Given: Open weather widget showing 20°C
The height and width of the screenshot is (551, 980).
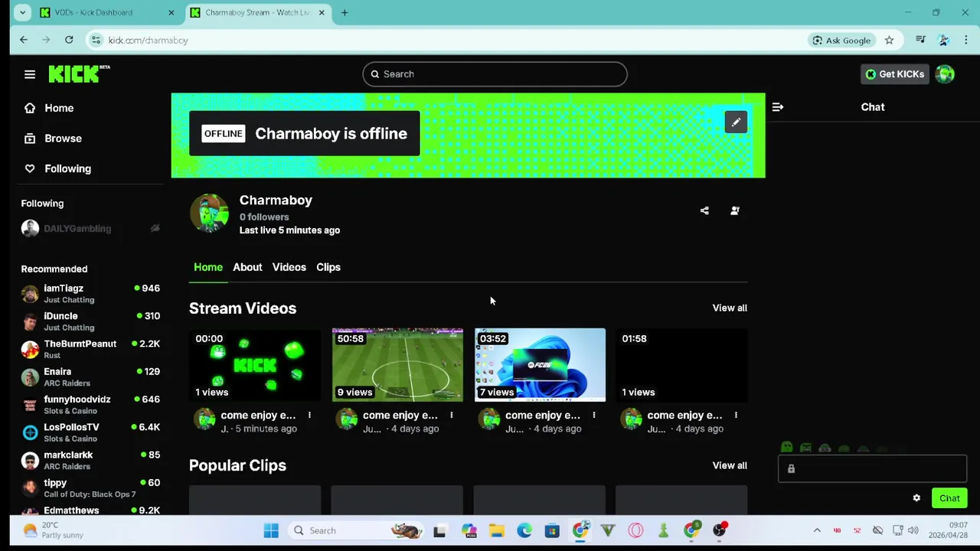Looking at the screenshot, I should pyautogui.click(x=52, y=530).
